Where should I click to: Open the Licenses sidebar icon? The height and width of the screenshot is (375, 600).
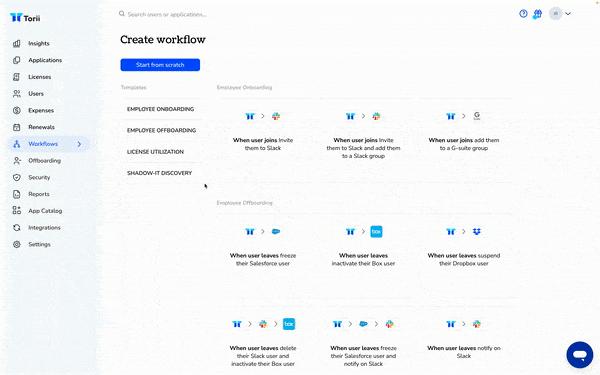pyautogui.click(x=16, y=77)
